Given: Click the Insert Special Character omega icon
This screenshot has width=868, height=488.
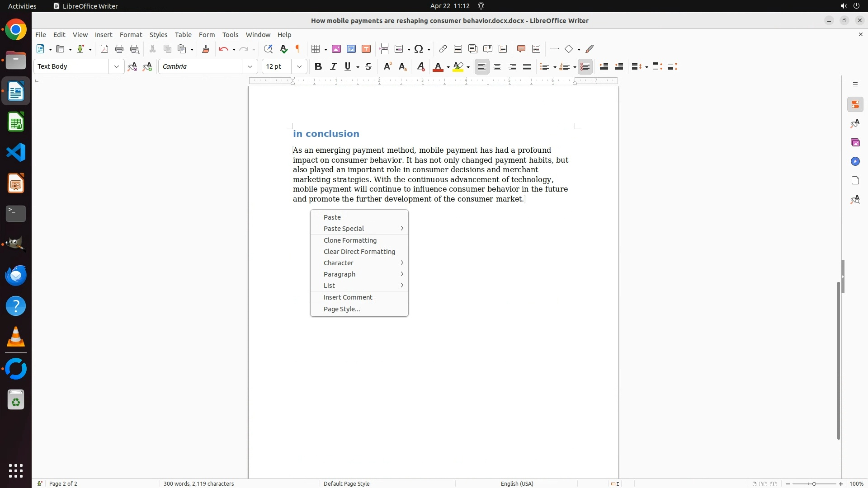Looking at the screenshot, I should click(x=419, y=49).
